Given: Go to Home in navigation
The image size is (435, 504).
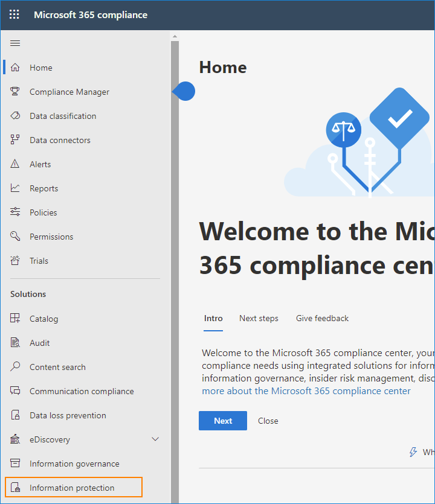Looking at the screenshot, I should (x=41, y=68).
